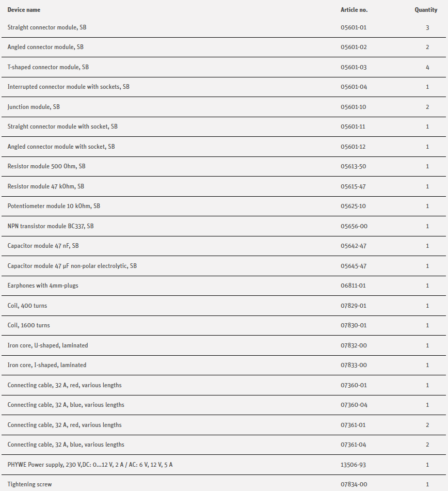The height and width of the screenshot is (491, 448).
Task: Select T-shaped connector module, SB
Action: coord(48,67)
